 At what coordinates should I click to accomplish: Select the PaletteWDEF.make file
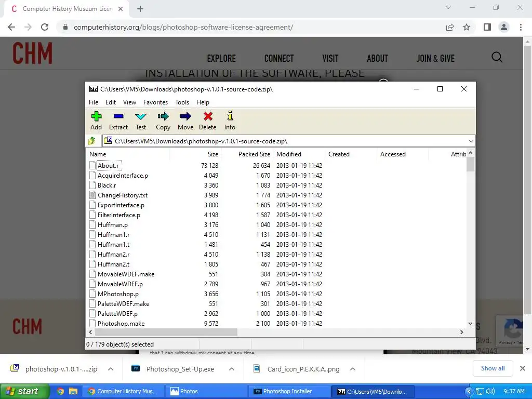tap(123, 303)
